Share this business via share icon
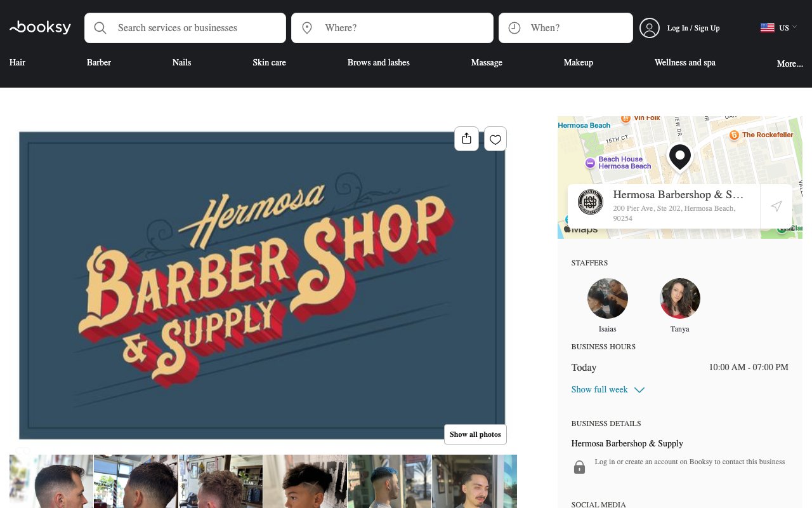The image size is (812, 508). (x=466, y=139)
